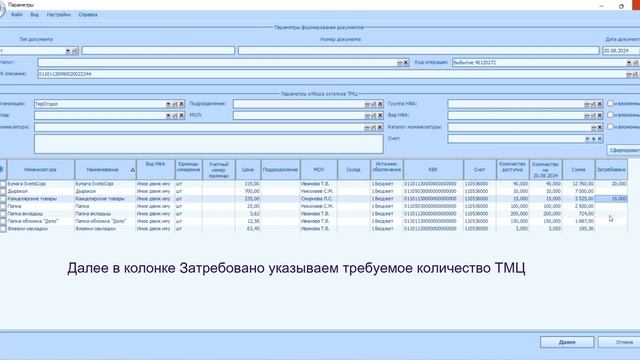Click ellipsis icon in Подразделение field
The image size is (640, 360).
(x=367, y=104)
